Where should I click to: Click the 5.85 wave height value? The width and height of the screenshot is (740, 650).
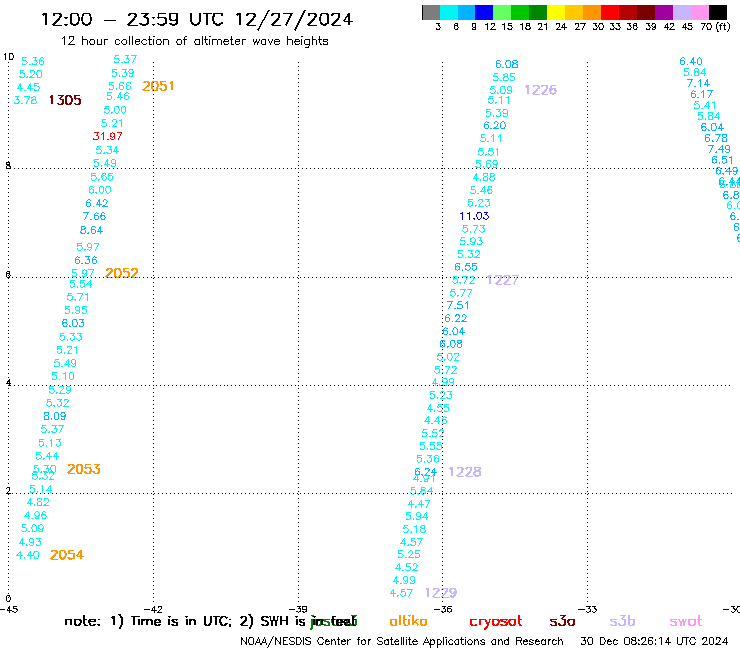(x=504, y=77)
